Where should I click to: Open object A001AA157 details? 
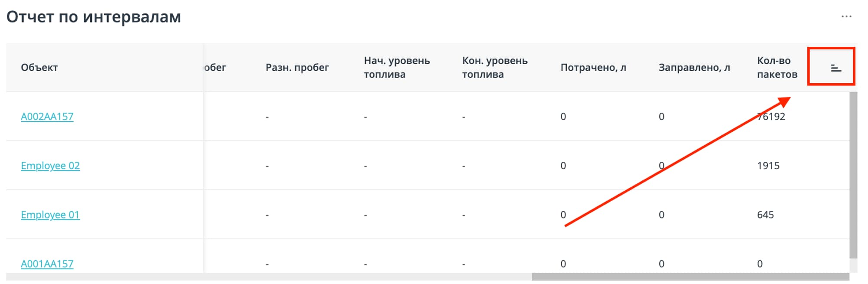48,263
